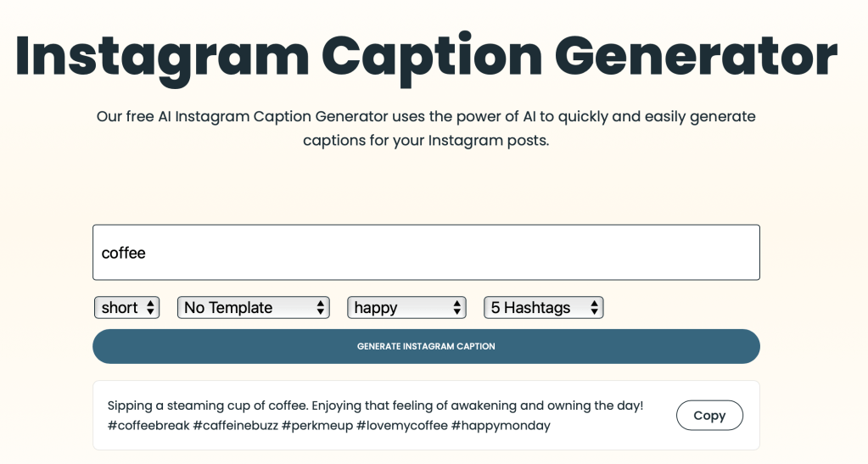Click the topic input field containing "coffee"
Viewport: 868px width, 464px height.
click(x=426, y=253)
